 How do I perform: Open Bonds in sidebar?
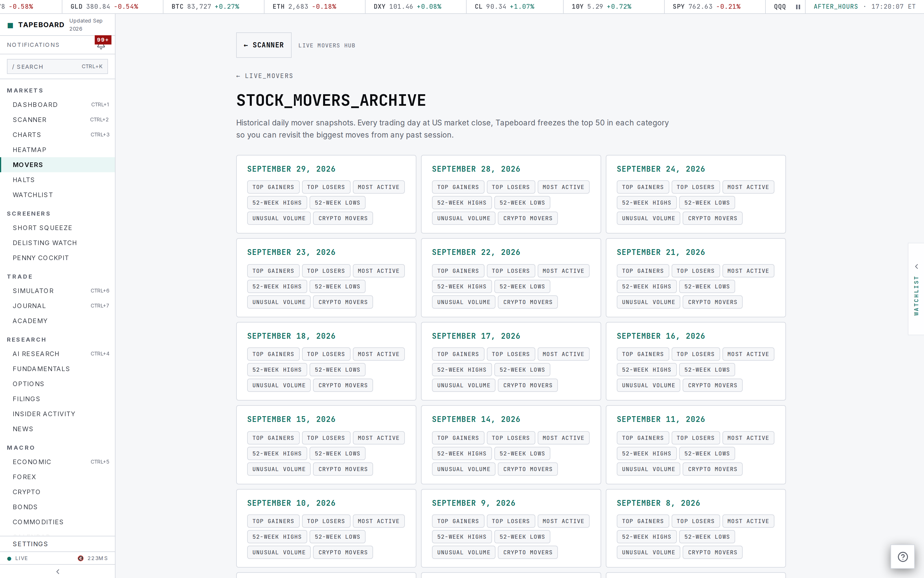(x=58, y=507)
